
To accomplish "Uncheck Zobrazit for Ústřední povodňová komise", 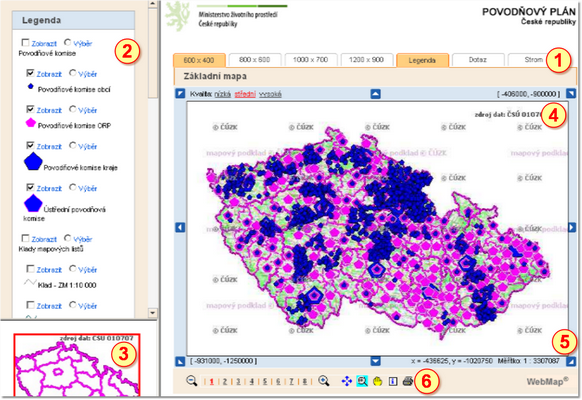I will point(30,187).
